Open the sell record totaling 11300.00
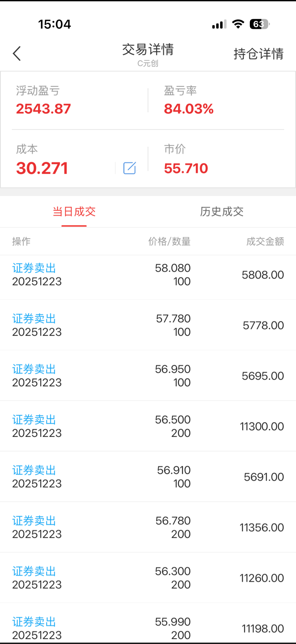This screenshot has height=644, width=296. [x=148, y=426]
